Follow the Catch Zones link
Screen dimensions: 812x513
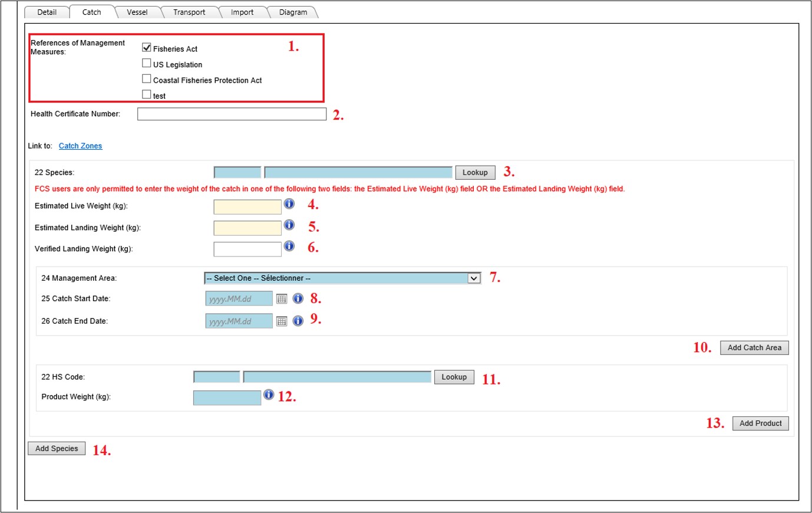(80, 146)
